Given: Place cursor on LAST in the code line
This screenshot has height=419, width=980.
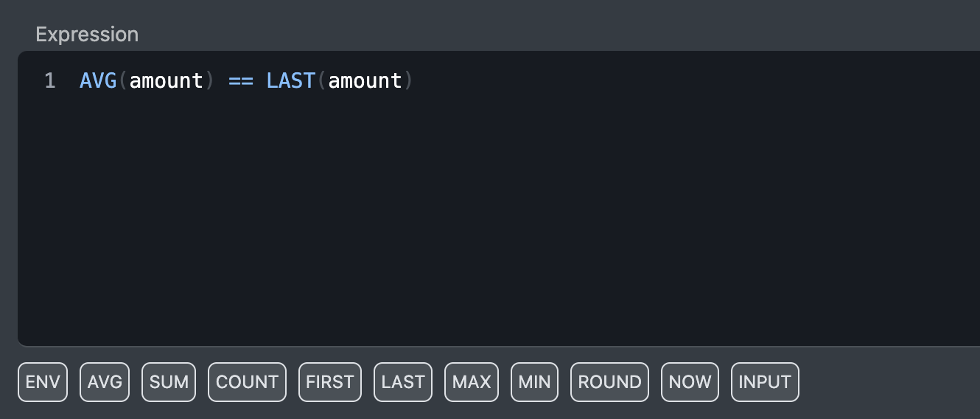Looking at the screenshot, I should click(291, 80).
